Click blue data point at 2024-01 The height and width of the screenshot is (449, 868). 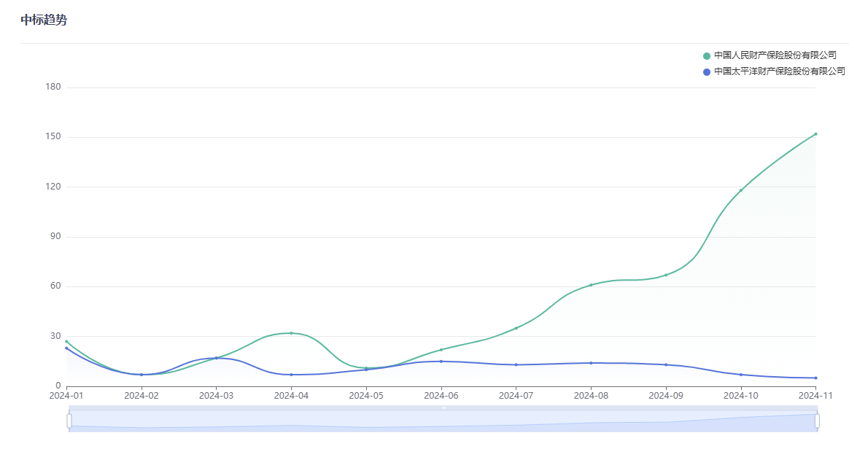66,348
